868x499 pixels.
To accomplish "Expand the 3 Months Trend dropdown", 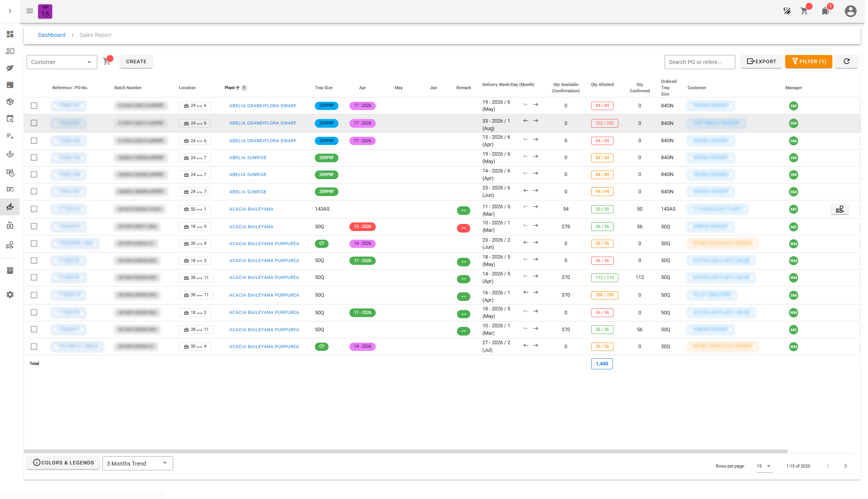I will [137, 463].
